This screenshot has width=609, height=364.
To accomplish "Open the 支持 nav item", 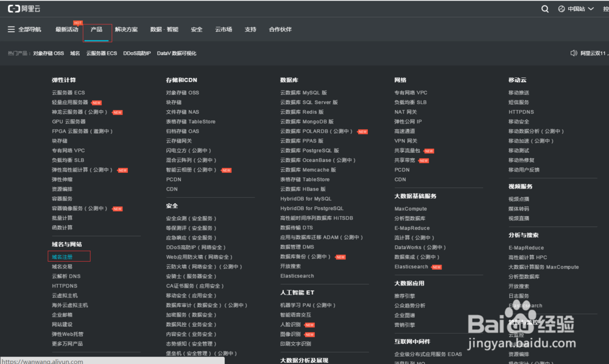I will [x=250, y=29].
